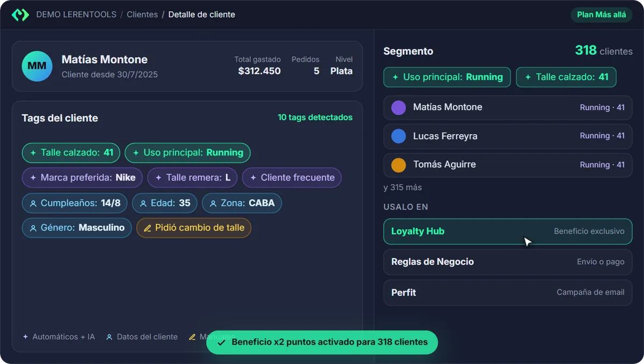Click the Marca preferida: Nike tag
Screen dimensions: 644x364
click(x=83, y=177)
